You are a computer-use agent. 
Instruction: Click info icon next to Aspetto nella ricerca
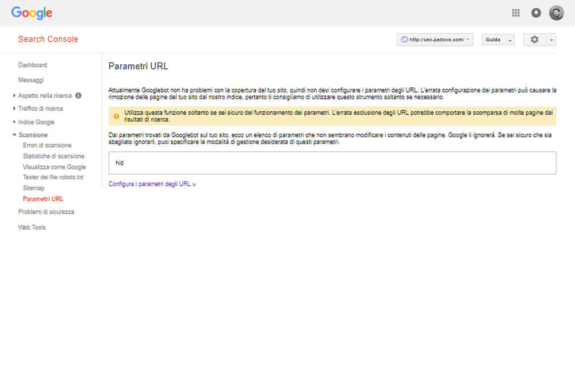click(78, 95)
